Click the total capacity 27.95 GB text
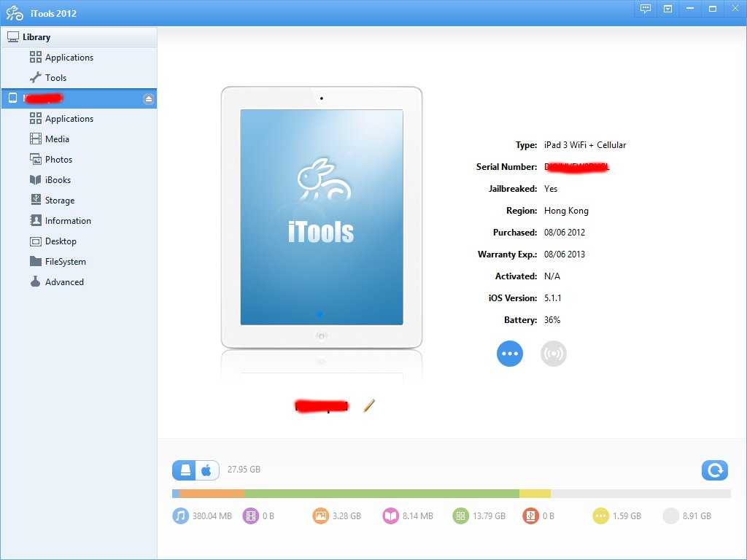 [x=244, y=470]
